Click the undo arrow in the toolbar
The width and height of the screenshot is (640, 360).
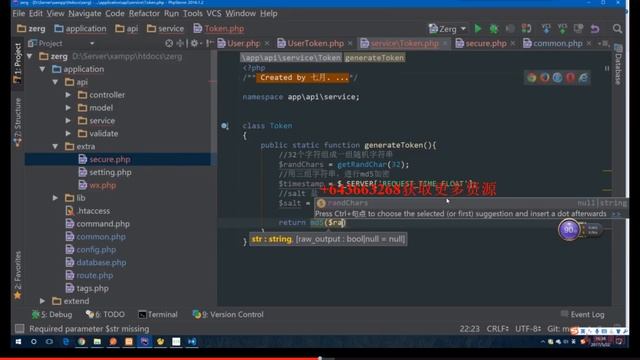pyautogui.click(x=595, y=29)
